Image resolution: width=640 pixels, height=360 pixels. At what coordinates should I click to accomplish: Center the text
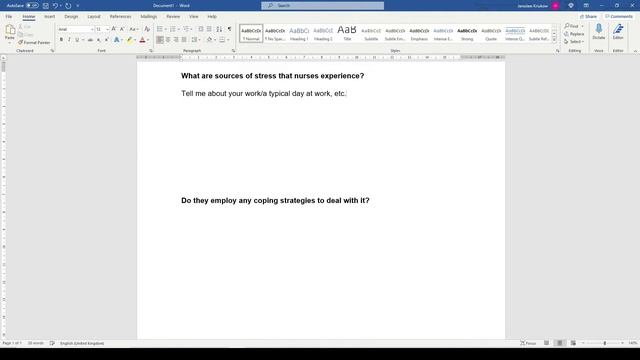(x=168, y=40)
